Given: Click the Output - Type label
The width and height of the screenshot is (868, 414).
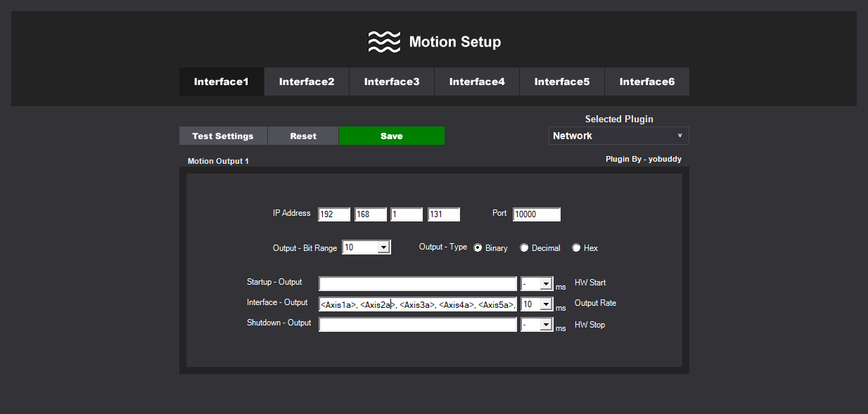Looking at the screenshot, I should pyautogui.click(x=443, y=247).
